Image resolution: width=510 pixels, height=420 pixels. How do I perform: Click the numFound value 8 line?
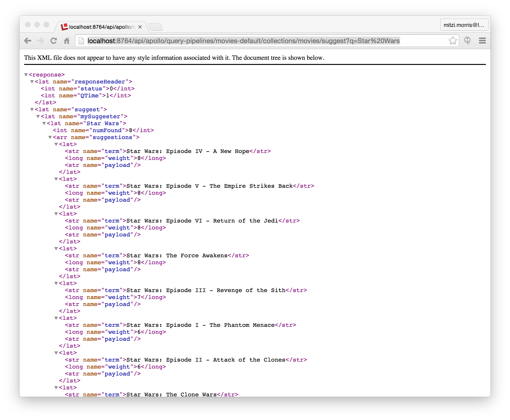(103, 131)
